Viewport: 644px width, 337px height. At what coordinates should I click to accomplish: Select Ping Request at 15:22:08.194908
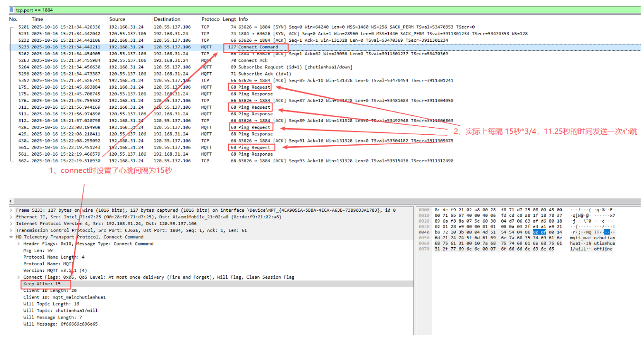tap(324, 127)
